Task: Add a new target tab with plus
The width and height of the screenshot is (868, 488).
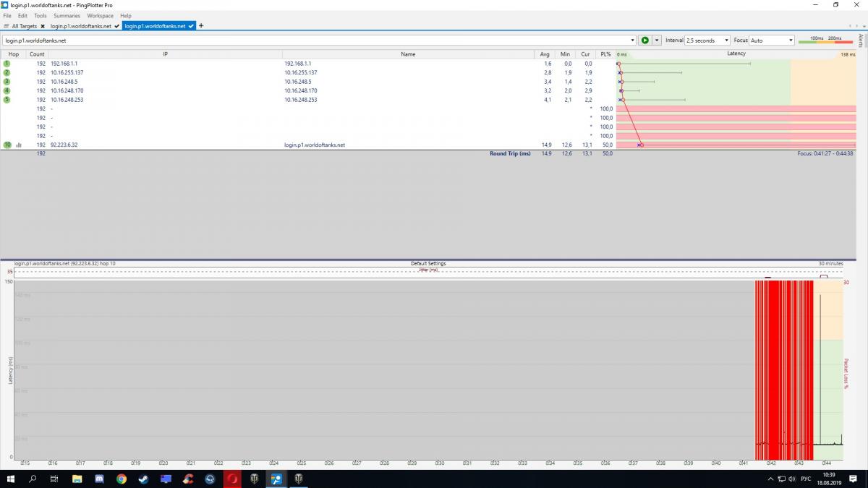Action: 201,26
